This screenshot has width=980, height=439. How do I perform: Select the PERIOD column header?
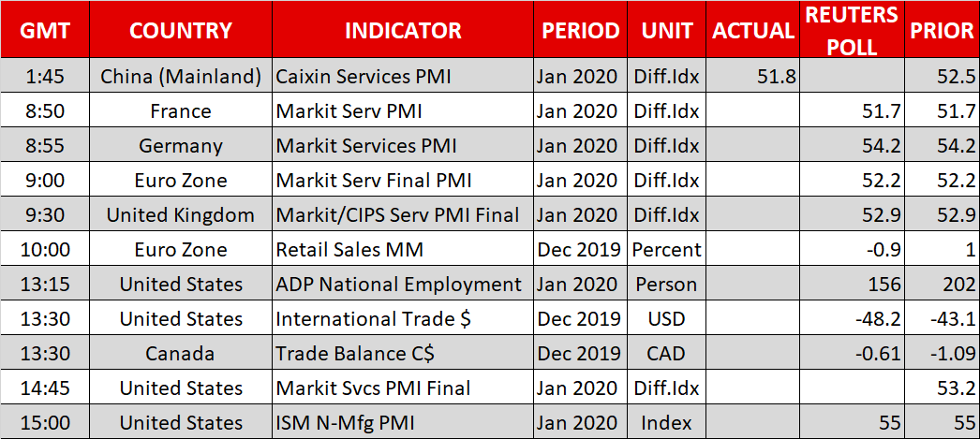pyautogui.click(x=581, y=30)
